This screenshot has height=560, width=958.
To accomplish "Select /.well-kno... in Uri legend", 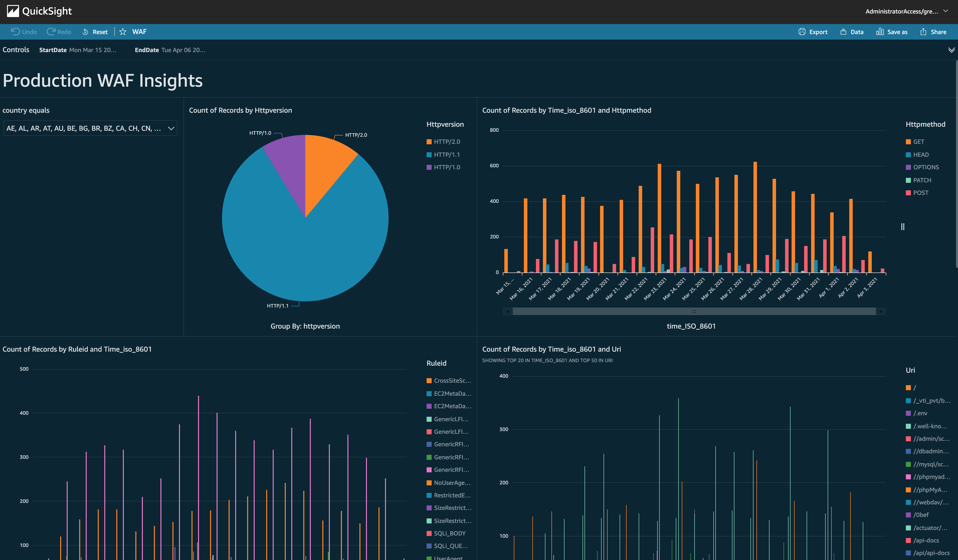I will (x=926, y=426).
